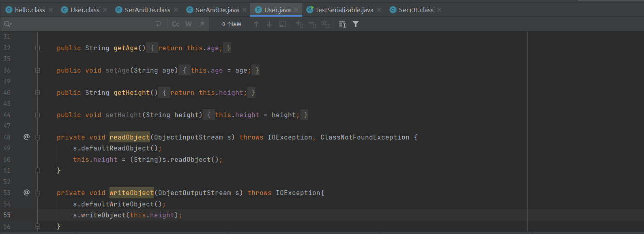644x234 pixels.
Task: Click line number 48 in gutter
Action: tap(7, 137)
